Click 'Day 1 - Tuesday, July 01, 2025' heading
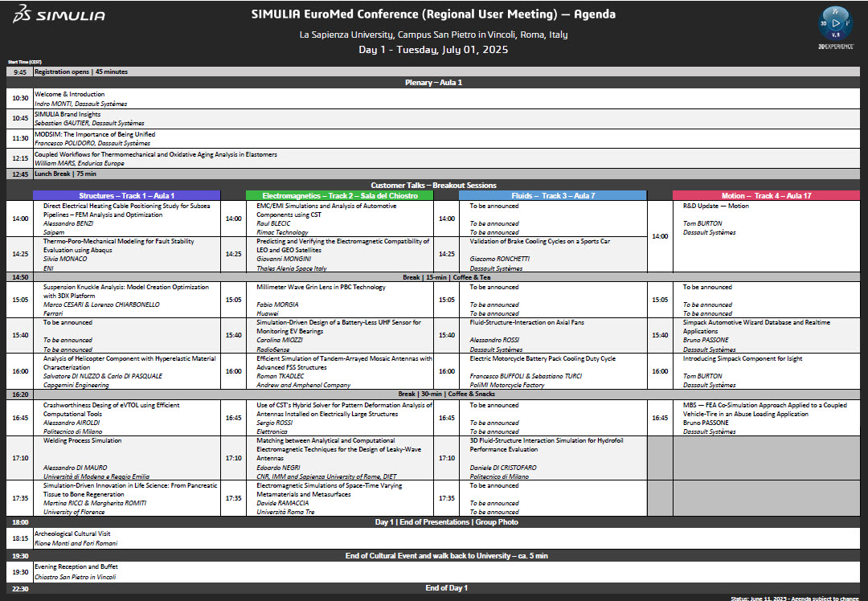Viewport: 868px width, 601px height. pos(433,50)
